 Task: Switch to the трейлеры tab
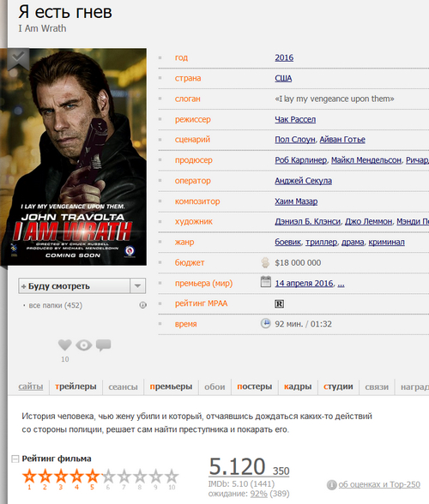coord(76,387)
